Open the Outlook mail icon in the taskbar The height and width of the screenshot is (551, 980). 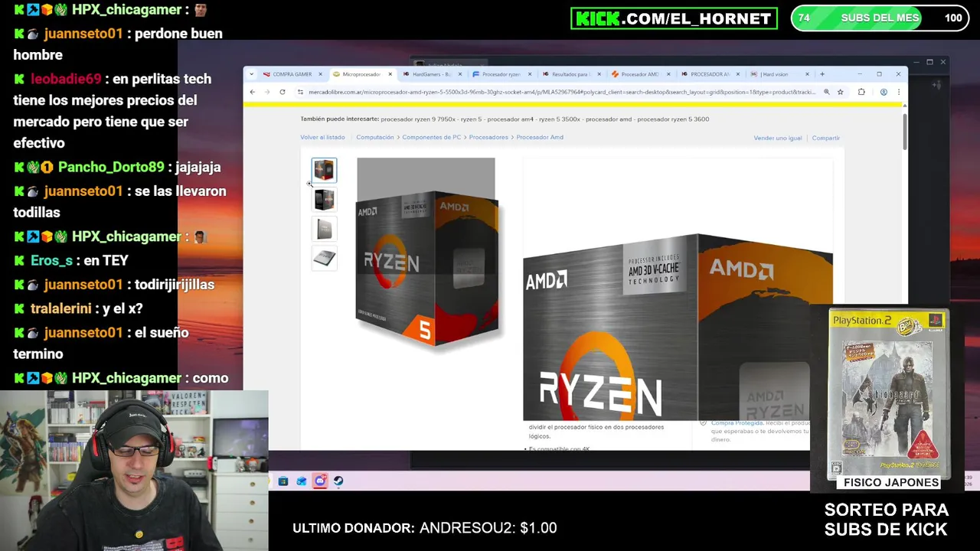pyautogui.click(x=302, y=481)
